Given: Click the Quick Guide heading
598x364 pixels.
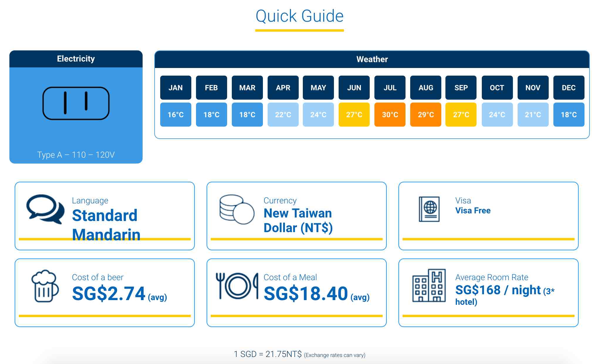Looking at the screenshot, I should (299, 16).
